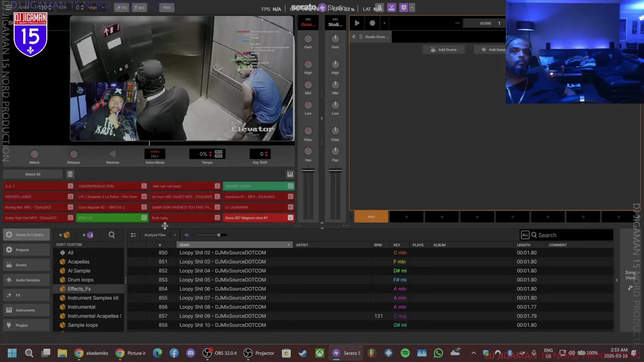Select the Sample loops crate
This screenshot has width=644, height=362.
[89, 325]
